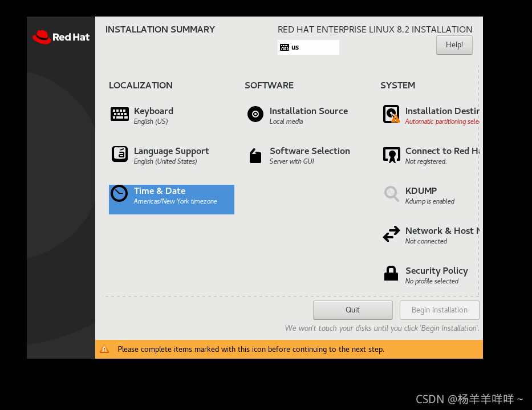
Task: Click the Quit button
Action: (x=352, y=310)
